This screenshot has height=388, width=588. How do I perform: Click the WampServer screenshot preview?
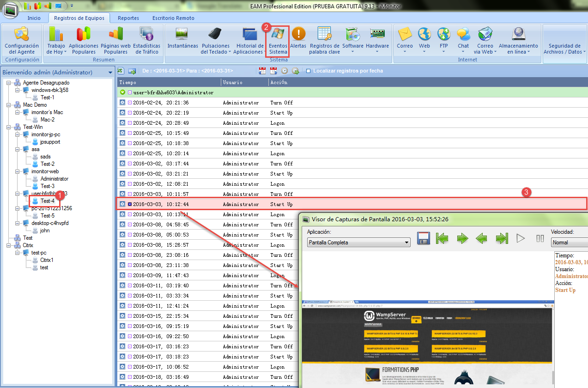tap(427, 342)
